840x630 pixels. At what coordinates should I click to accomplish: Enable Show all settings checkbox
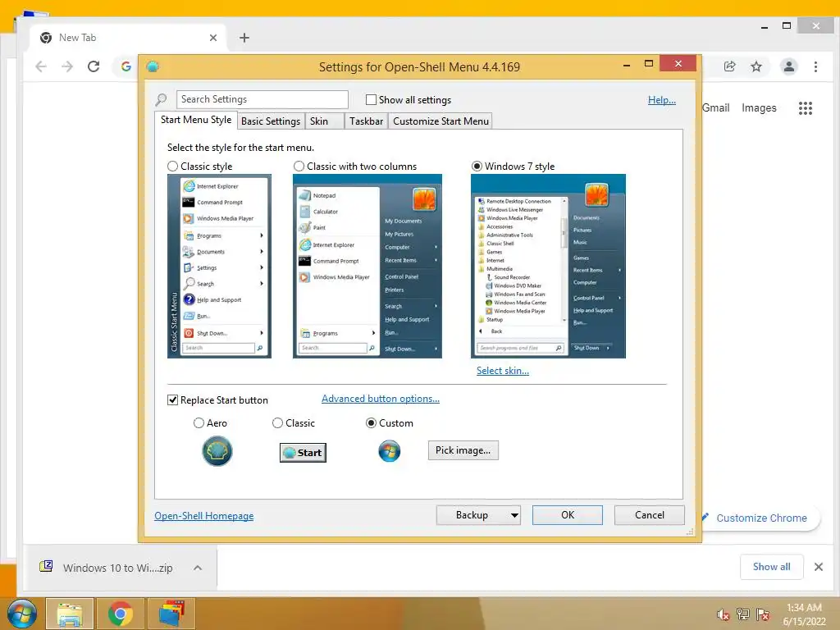[x=371, y=99]
